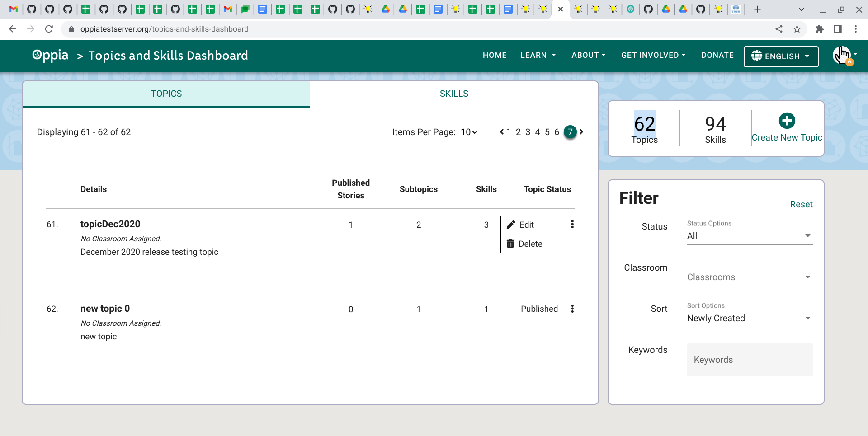Reload the page with the refresh icon
The width and height of the screenshot is (868, 436).
click(49, 29)
